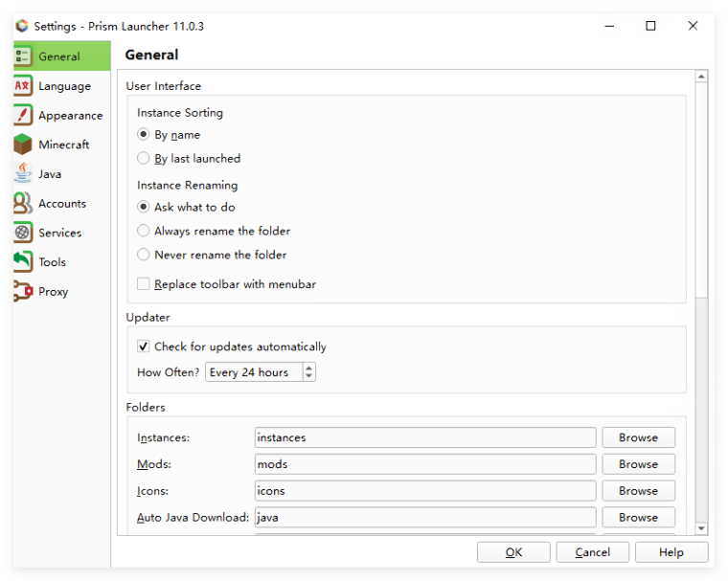Click the Accounts people icon
The height and width of the screenshot is (581, 728).
[22, 203]
